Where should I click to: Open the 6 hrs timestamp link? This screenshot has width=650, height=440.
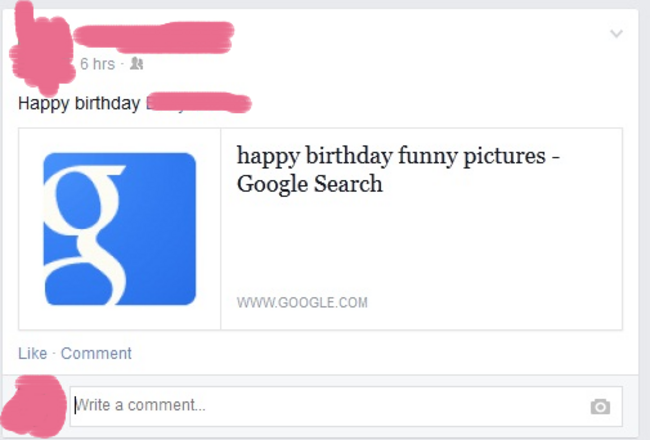tap(97, 64)
